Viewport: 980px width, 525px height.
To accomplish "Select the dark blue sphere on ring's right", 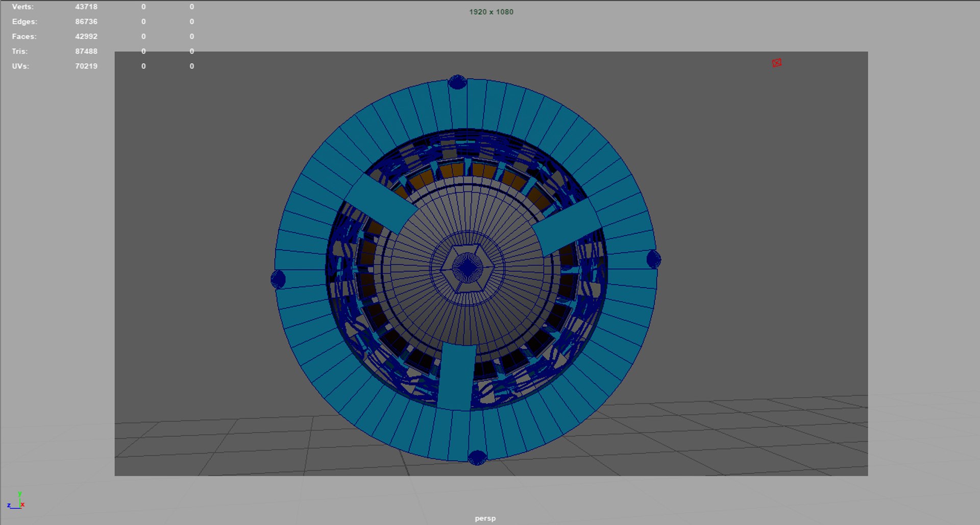I will pos(653,259).
